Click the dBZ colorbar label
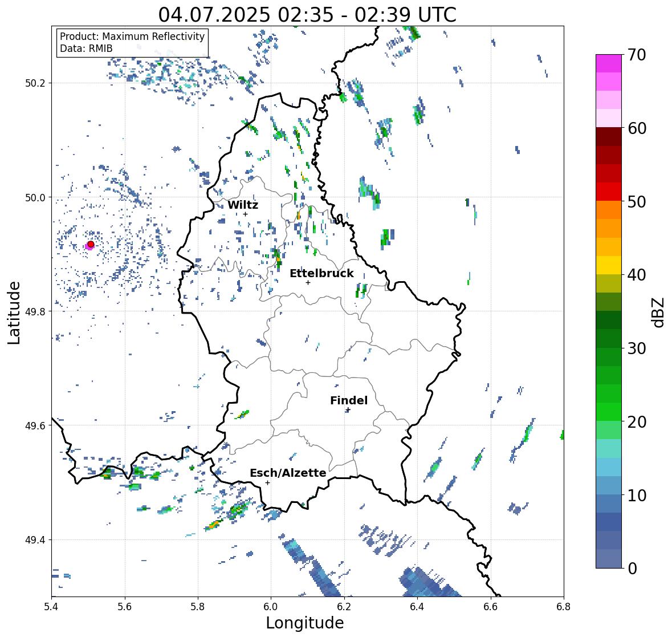672x637 pixels. pos(659,312)
